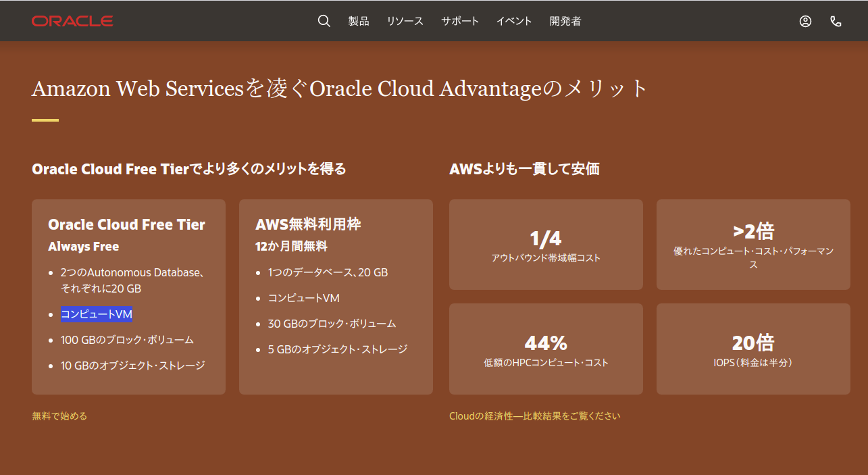The width and height of the screenshot is (868, 475).
Task: Open the 製品 menu
Action: [359, 21]
